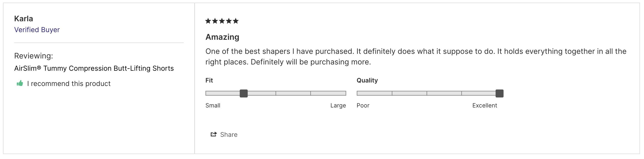The width and height of the screenshot is (644, 159).
Task: Click the Large end of Fit slider
Action: pyautogui.click(x=338, y=105)
